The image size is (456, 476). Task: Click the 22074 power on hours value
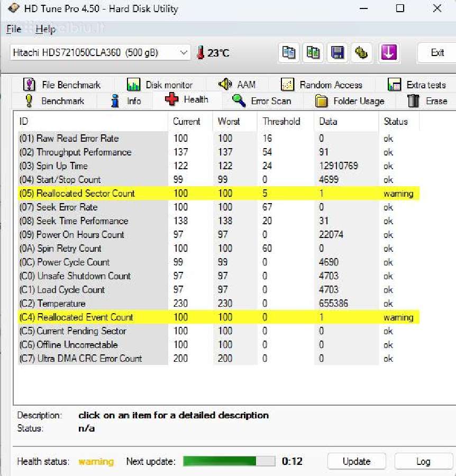click(331, 235)
